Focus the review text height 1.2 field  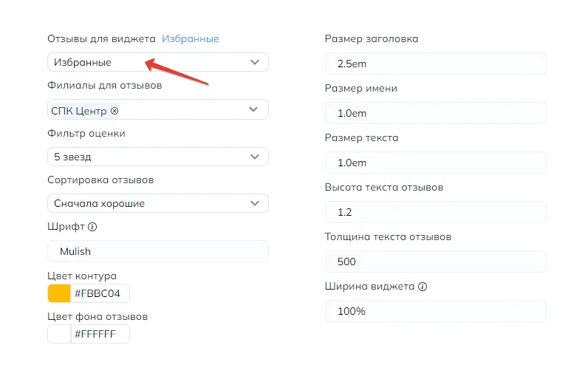coord(435,212)
